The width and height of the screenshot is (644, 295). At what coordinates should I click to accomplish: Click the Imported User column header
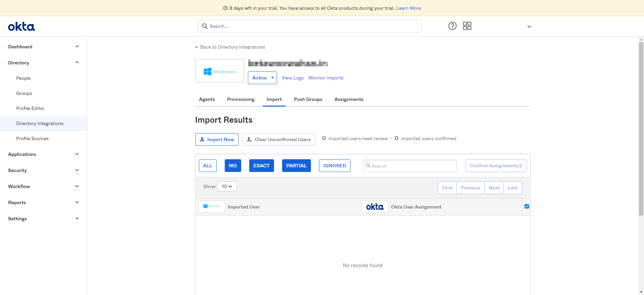coord(244,207)
